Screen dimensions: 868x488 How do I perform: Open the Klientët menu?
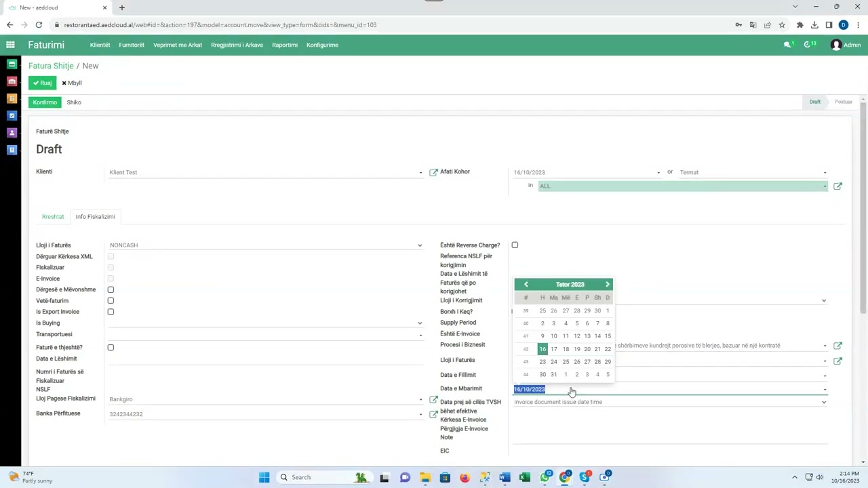tap(100, 45)
